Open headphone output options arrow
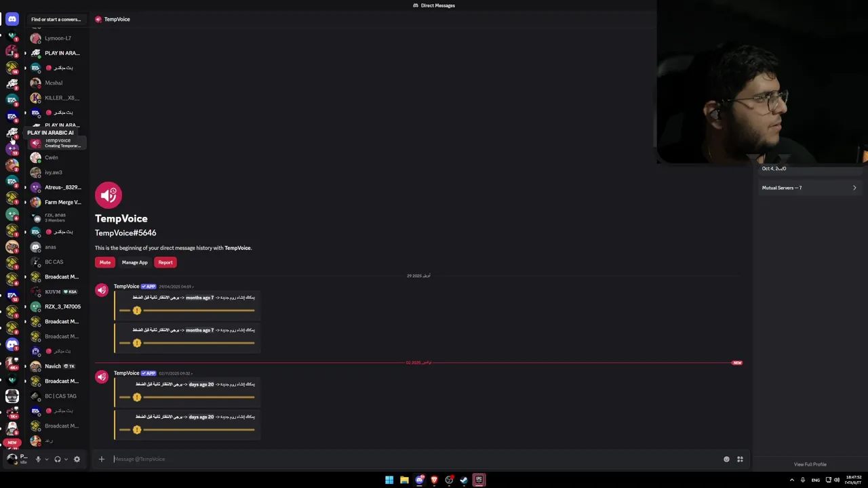This screenshot has width=868, height=488. pyautogui.click(x=66, y=459)
